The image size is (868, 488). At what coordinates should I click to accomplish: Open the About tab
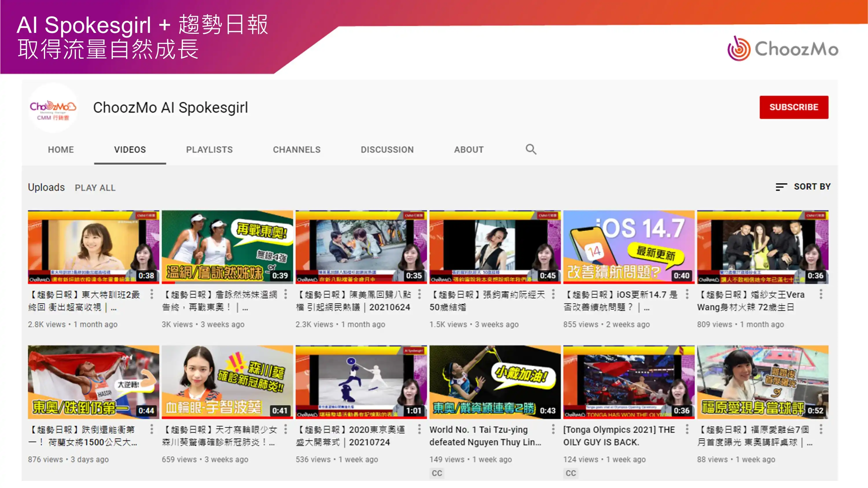[x=469, y=149]
